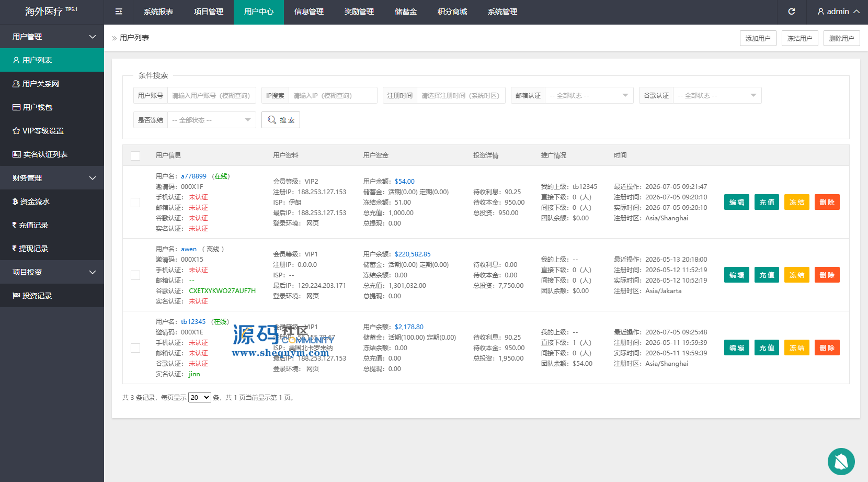Click the 冻结用户 button
Viewport: 868px width, 482px height.
(800, 38)
